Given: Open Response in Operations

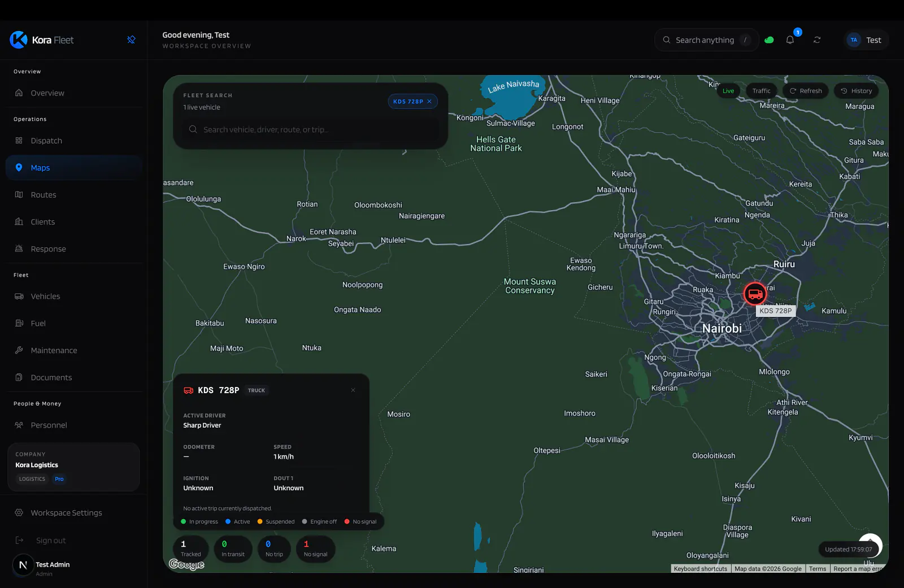Looking at the screenshot, I should [74, 249].
